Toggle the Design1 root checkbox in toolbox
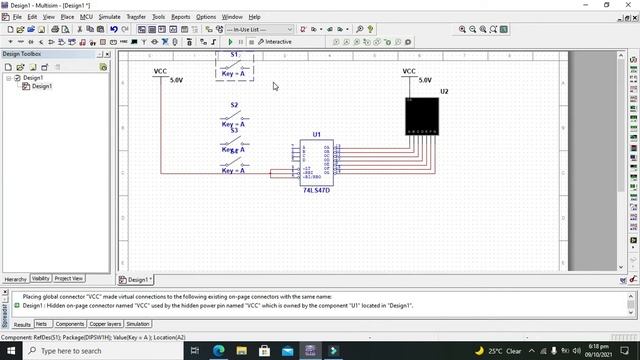640x360 pixels. [18, 78]
